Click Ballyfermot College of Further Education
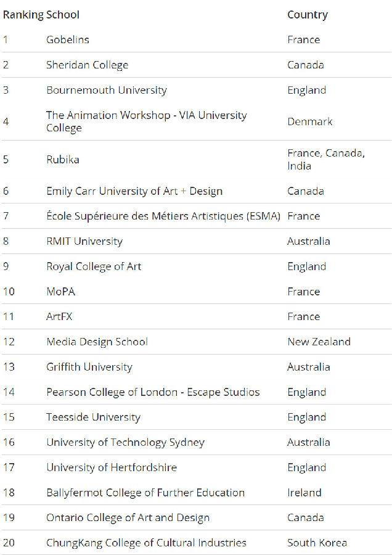The height and width of the screenshot is (555, 392). (x=145, y=493)
